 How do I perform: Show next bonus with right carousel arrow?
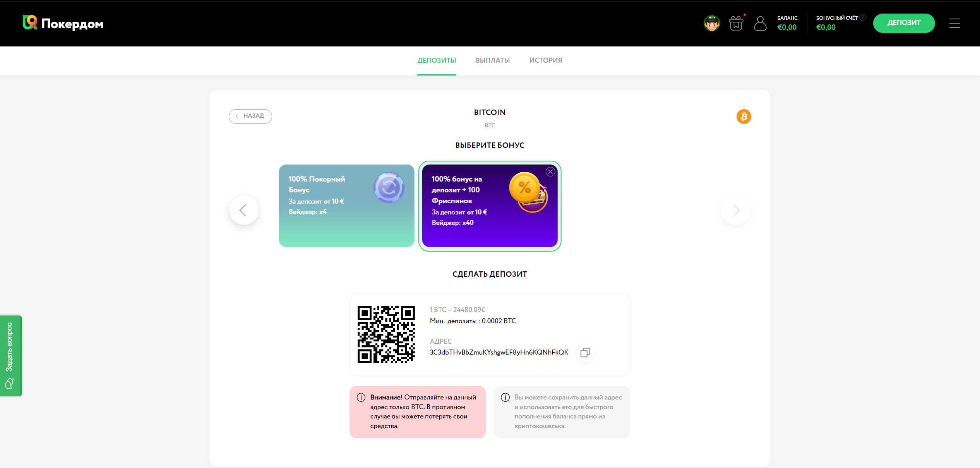pyautogui.click(x=736, y=210)
